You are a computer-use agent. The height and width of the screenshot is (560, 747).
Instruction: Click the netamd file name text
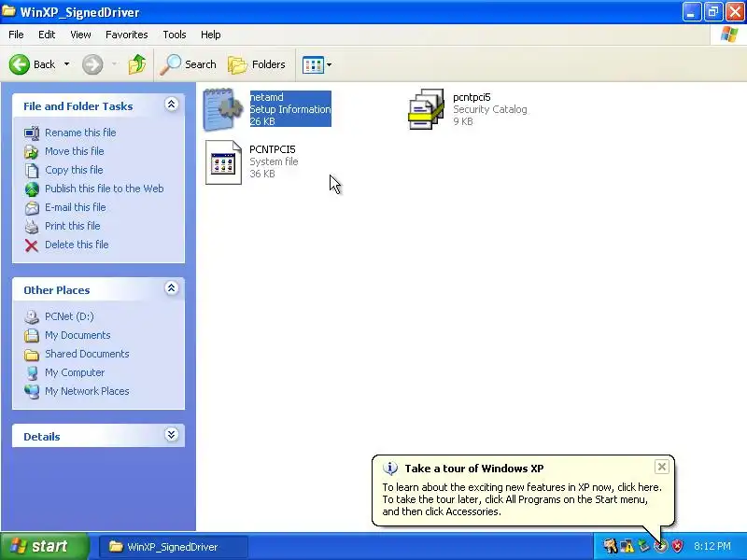[x=267, y=97]
